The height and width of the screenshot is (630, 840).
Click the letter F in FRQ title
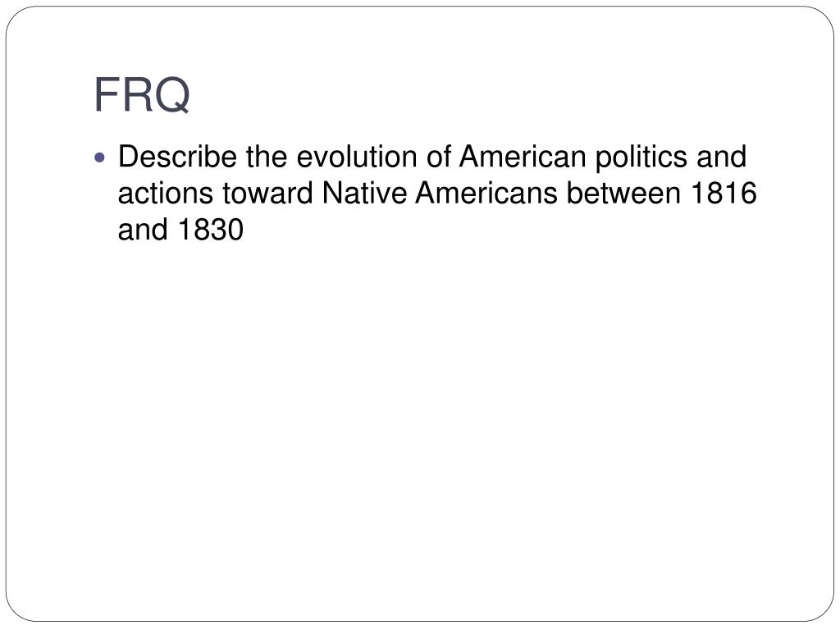coord(104,95)
